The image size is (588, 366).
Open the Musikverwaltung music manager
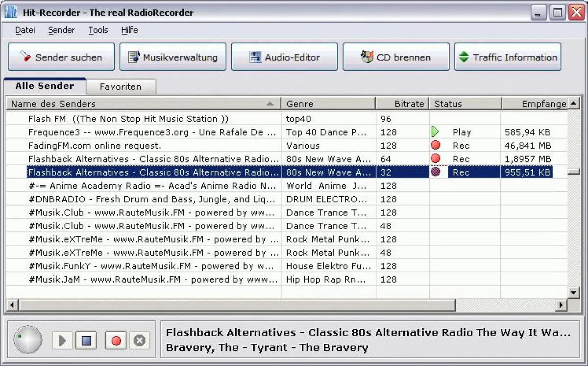tap(173, 57)
